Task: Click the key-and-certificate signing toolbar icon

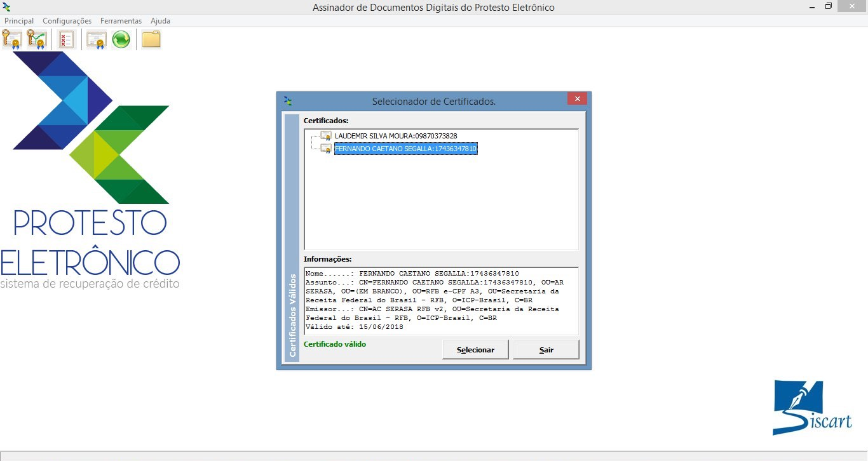Action: pyautogui.click(x=13, y=39)
